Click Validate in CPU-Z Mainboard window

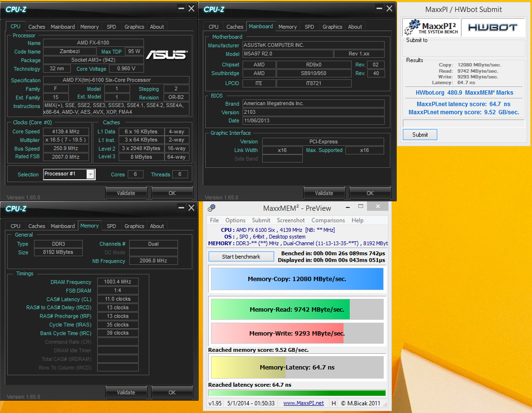coord(324,193)
